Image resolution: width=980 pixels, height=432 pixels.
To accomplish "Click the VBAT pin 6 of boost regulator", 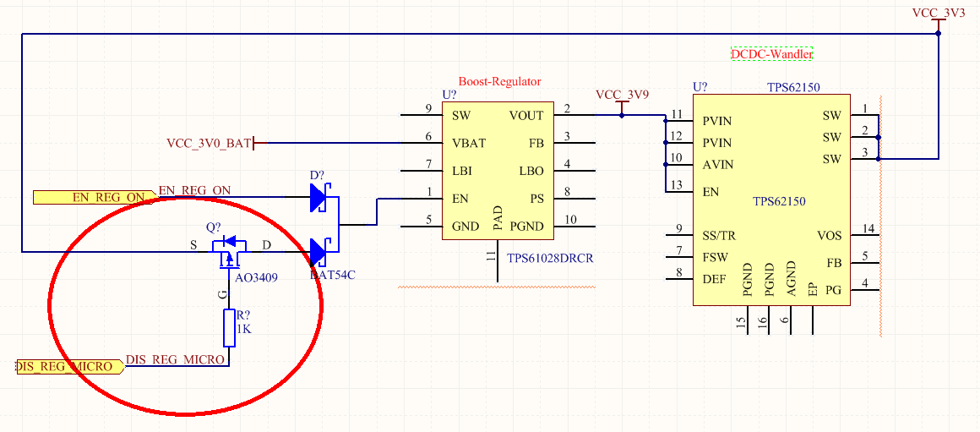I will click(x=422, y=143).
